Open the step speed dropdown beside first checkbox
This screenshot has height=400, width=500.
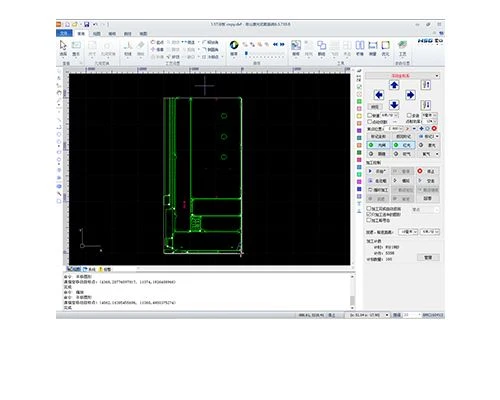[389, 115]
